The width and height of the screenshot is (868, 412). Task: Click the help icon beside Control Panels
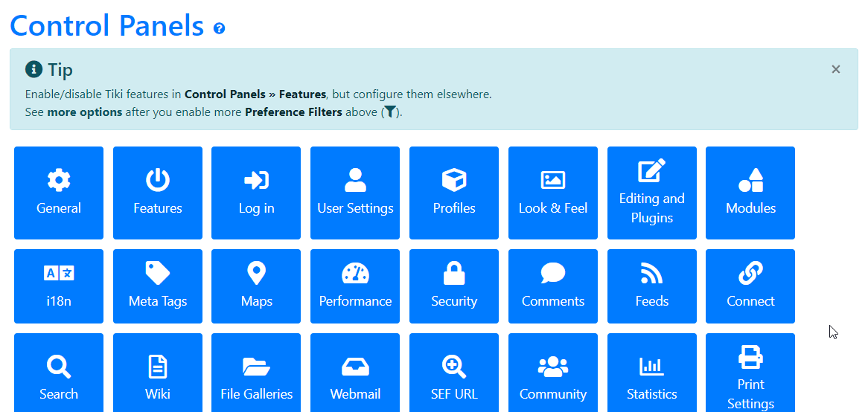(x=219, y=28)
